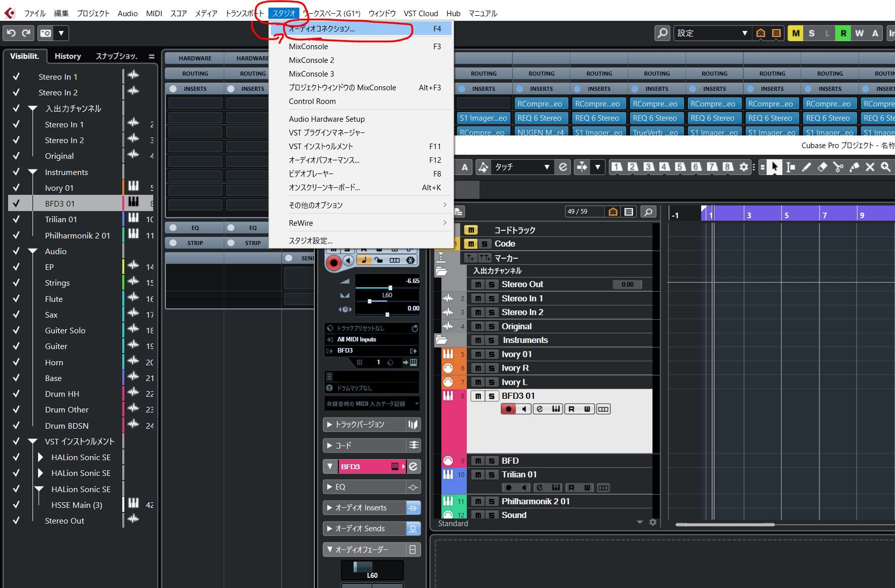The image size is (895, 588).
Task: Click the record enable button in Inspector
Action: point(333,262)
